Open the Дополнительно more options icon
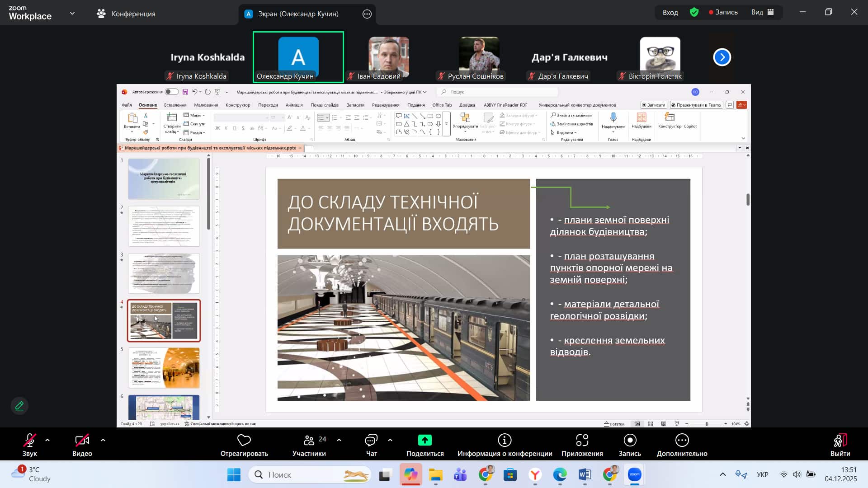The height and width of the screenshot is (488, 868). (x=682, y=440)
